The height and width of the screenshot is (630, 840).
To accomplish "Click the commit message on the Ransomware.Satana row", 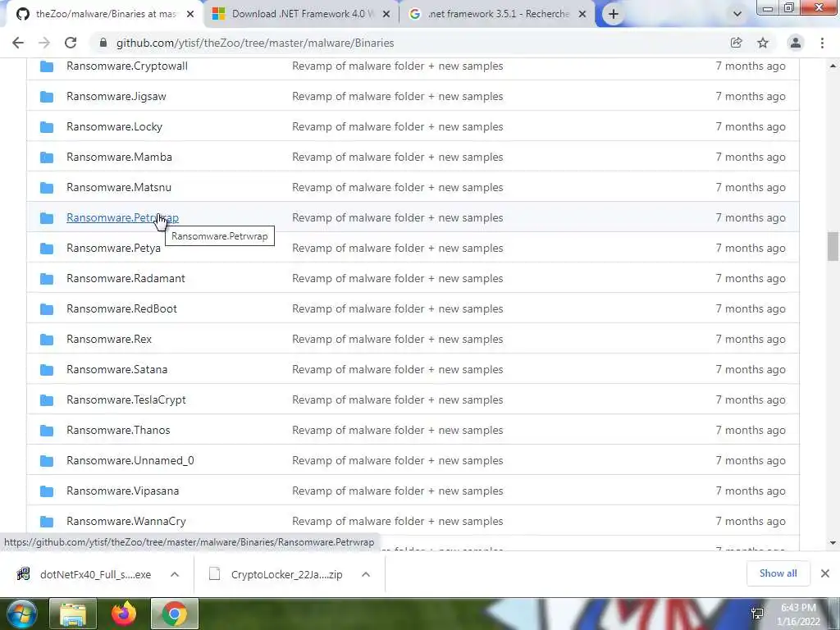I will (x=398, y=370).
